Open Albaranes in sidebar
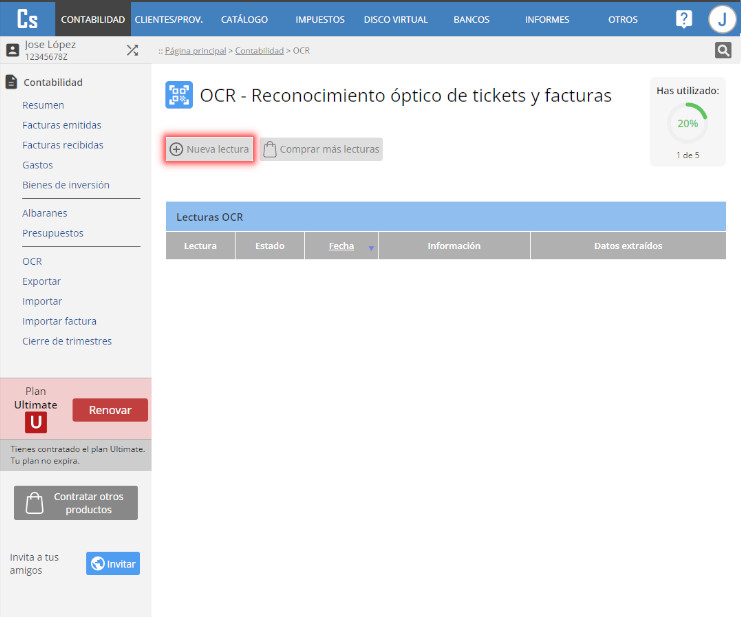The width and height of the screenshot is (741, 617). pyautogui.click(x=44, y=213)
